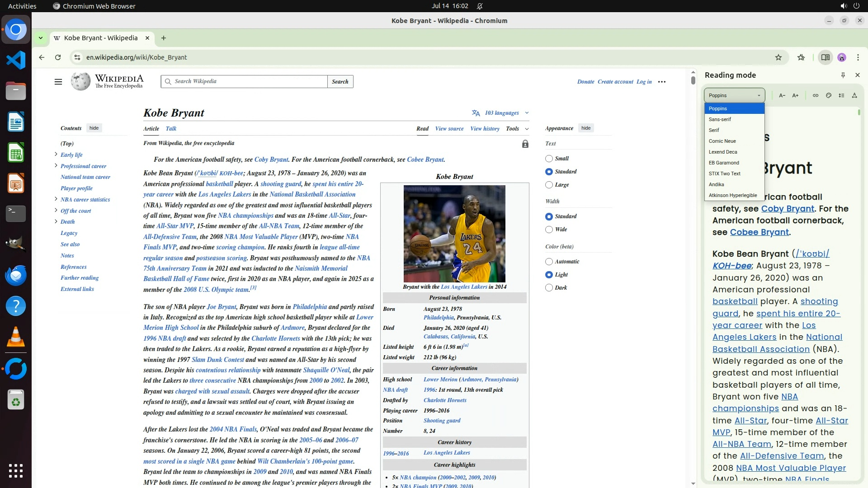The image size is (868, 488).
Task: Select Large text size option
Action: click(549, 185)
